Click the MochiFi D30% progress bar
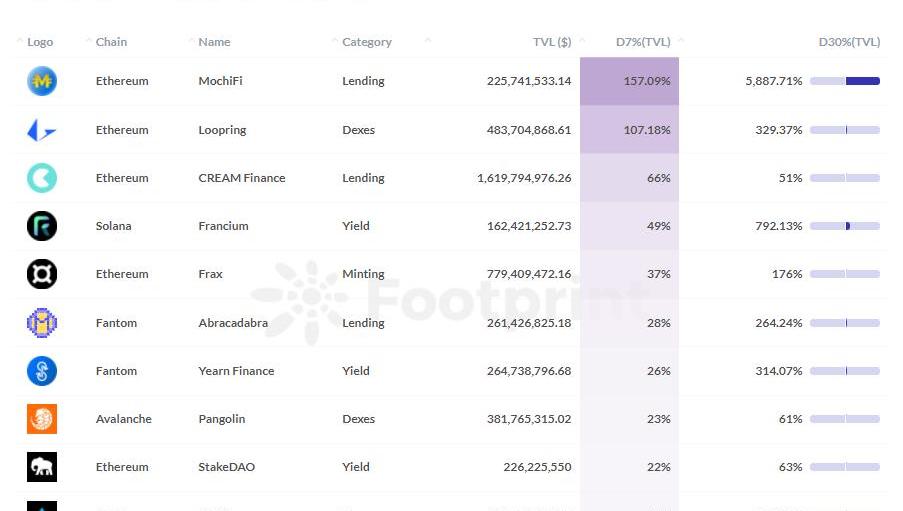The height and width of the screenshot is (511, 903). click(x=845, y=81)
